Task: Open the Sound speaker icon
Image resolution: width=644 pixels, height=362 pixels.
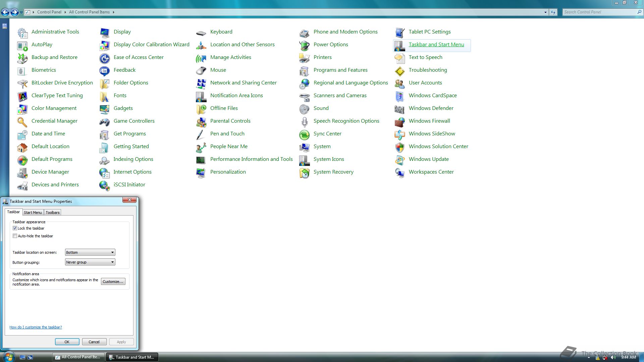Action: click(x=305, y=109)
